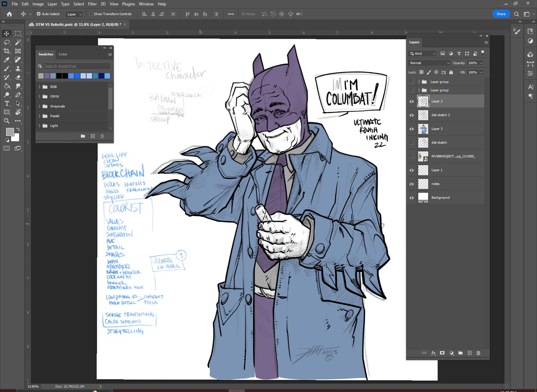Select the Zoom tool
This screenshot has width=537, height=392.
(7, 121)
